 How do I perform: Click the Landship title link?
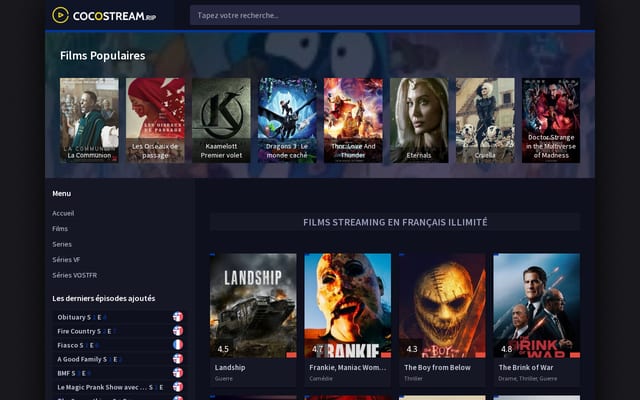[x=230, y=367]
